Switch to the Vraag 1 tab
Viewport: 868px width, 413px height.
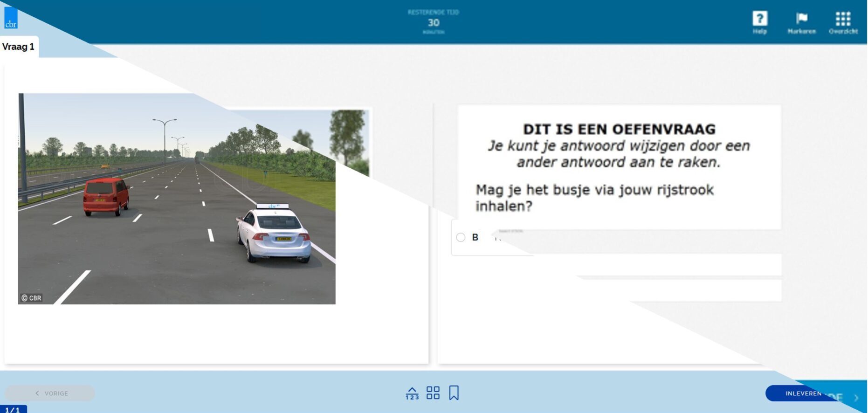pos(19,47)
